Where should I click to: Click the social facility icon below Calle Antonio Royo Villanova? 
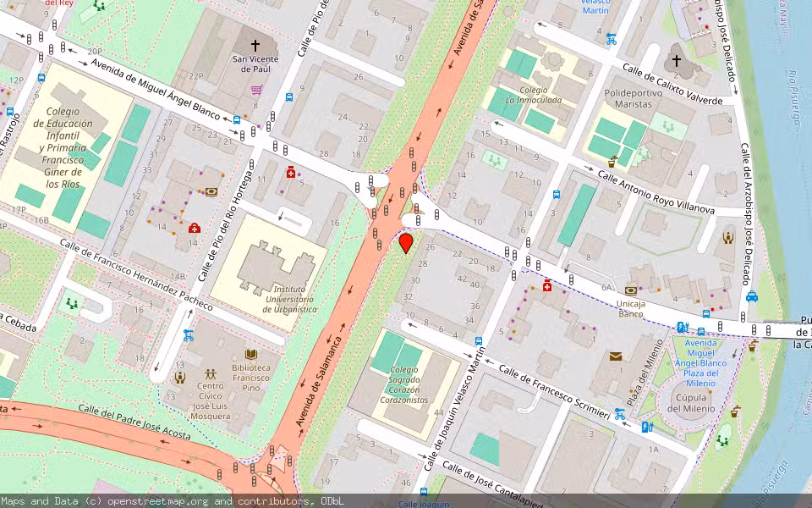728,237
